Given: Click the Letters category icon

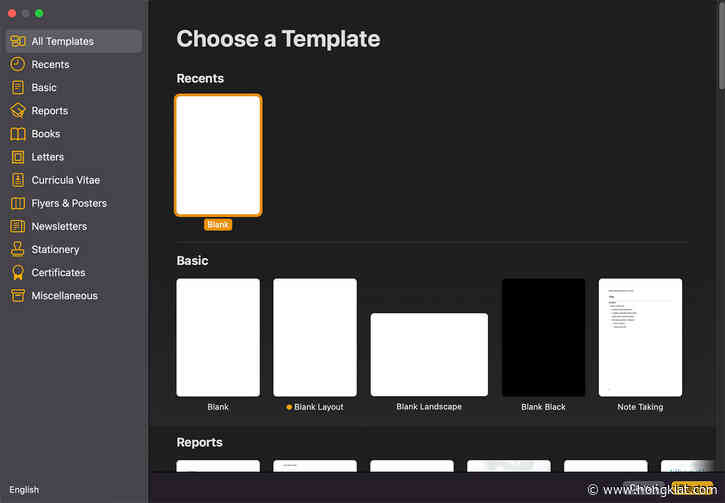Looking at the screenshot, I should click(18, 157).
